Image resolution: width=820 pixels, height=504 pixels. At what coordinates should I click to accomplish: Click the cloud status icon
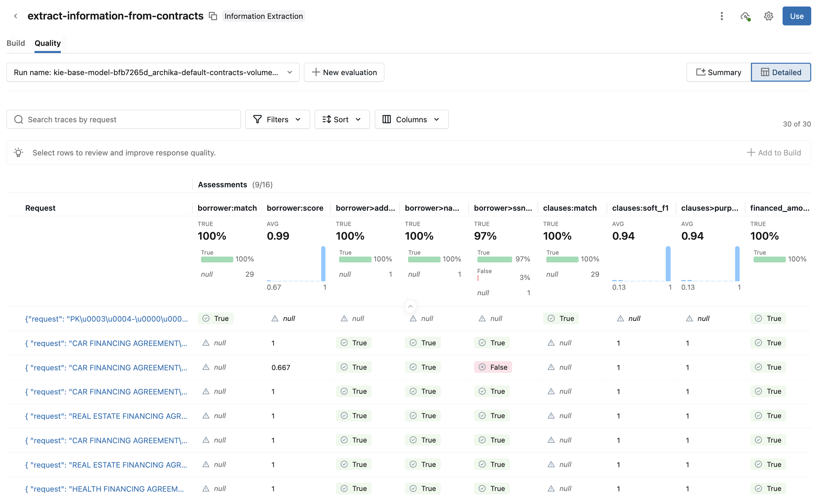click(x=745, y=16)
